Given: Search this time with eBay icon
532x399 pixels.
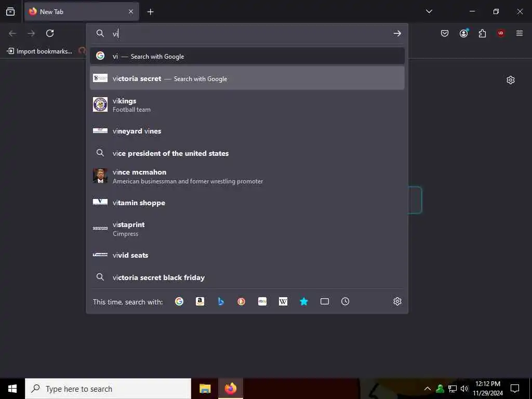Looking at the screenshot, I should tap(262, 301).
